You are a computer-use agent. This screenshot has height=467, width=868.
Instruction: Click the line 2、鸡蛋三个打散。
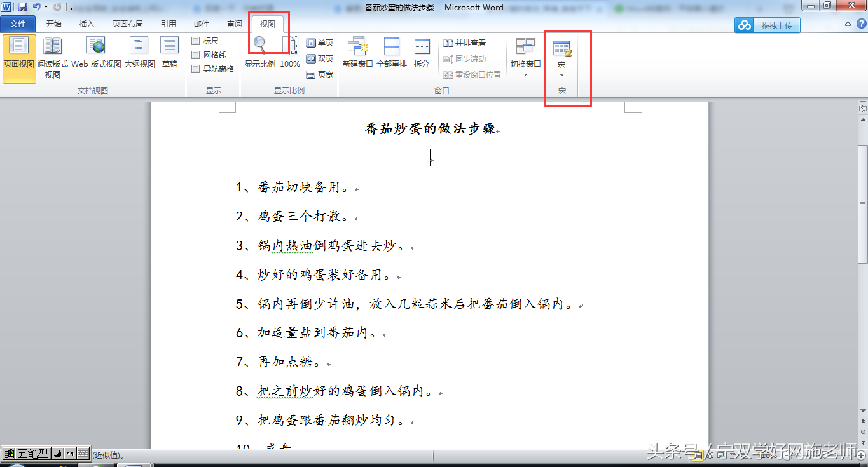click(x=293, y=217)
